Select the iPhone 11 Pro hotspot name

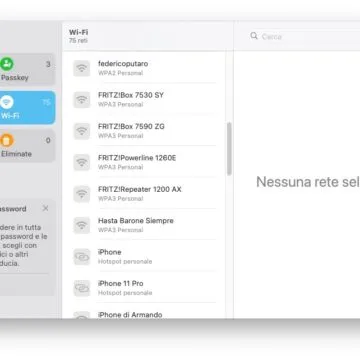121,283
